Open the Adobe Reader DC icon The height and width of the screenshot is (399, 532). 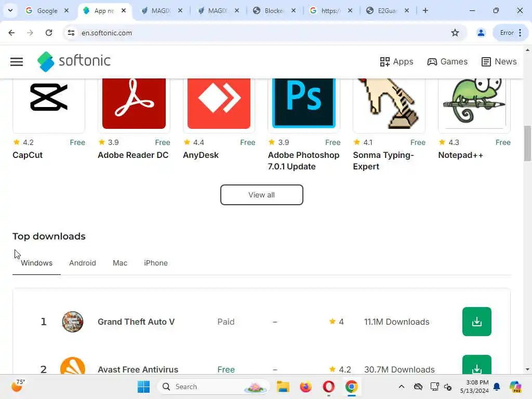134,104
